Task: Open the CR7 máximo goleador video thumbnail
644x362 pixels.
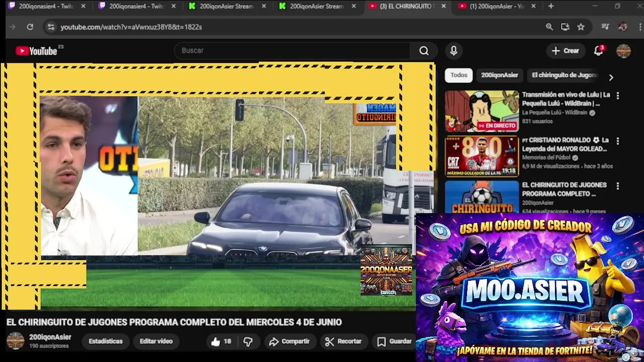Action: point(481,156)
